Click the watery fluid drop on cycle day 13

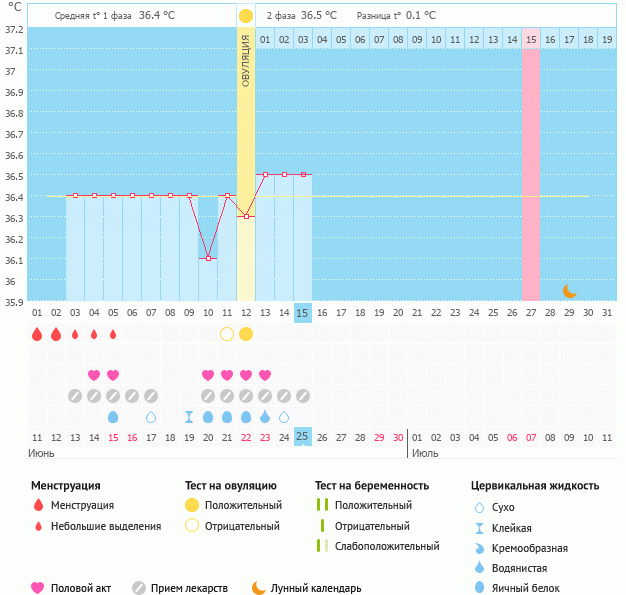265,417
